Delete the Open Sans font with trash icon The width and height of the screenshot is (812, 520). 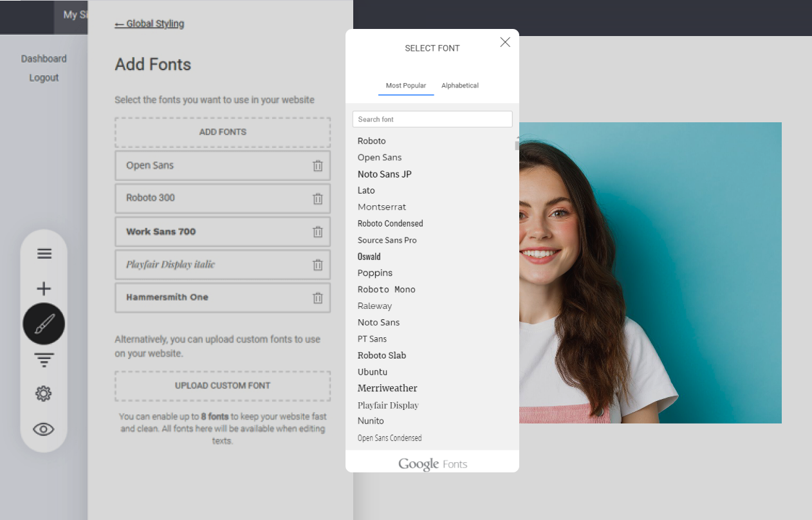pos(317,166)
